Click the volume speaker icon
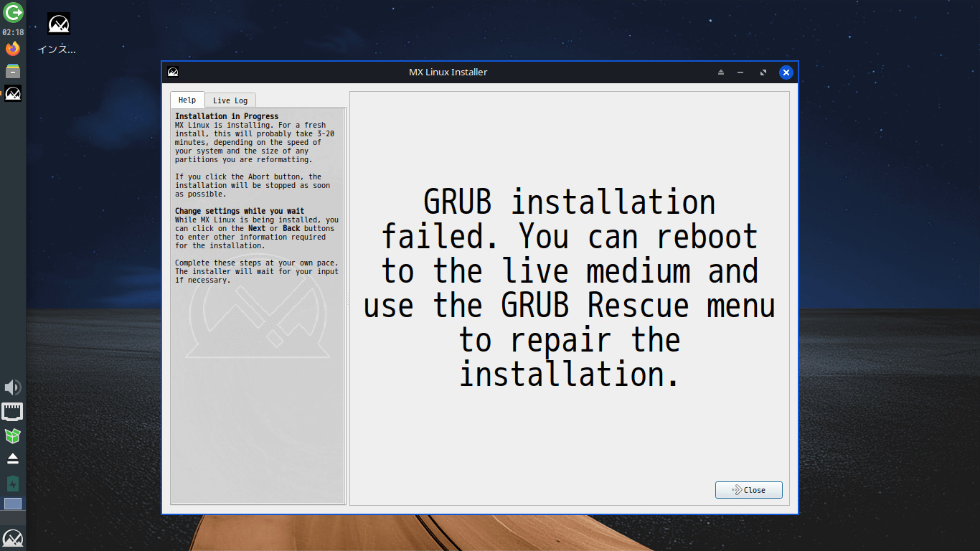The image size is (980, 551). [x=13, y=388]
